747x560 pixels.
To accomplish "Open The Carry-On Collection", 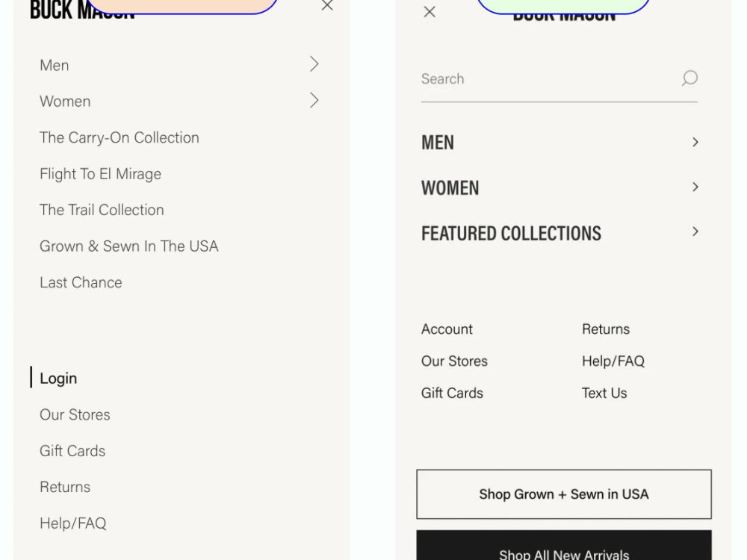I will 120,137.
